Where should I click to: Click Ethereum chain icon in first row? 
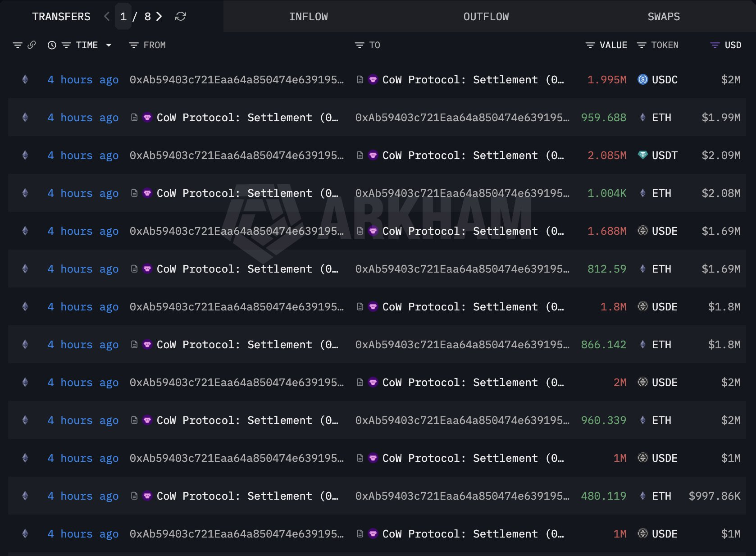[25, 80]
